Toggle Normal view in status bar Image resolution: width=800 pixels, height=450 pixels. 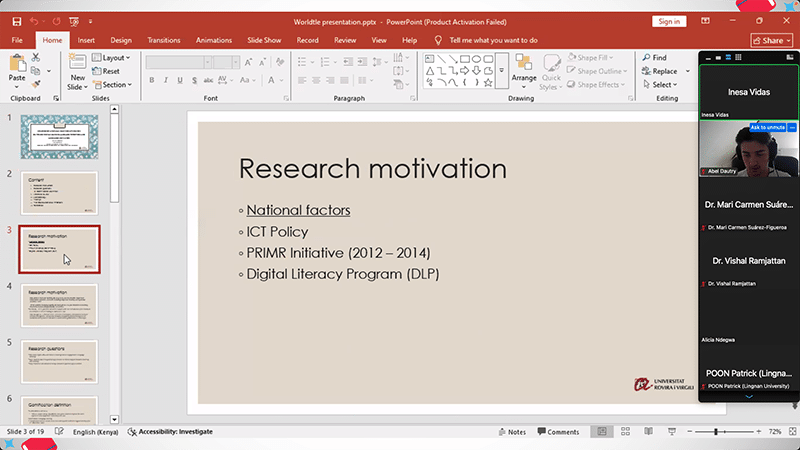(x=602, y=432)
